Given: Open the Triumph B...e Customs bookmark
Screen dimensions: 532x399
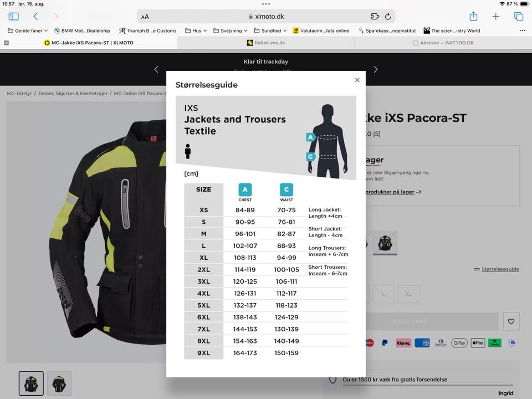Looking at the screenshot, I should pos(147,30).
